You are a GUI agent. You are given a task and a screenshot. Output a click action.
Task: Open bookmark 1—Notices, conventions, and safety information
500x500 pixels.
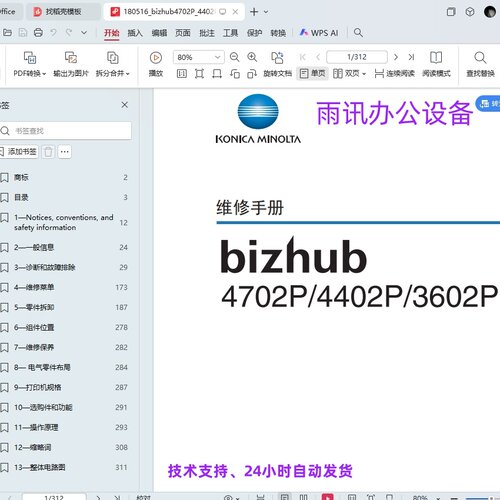point(64,222)
